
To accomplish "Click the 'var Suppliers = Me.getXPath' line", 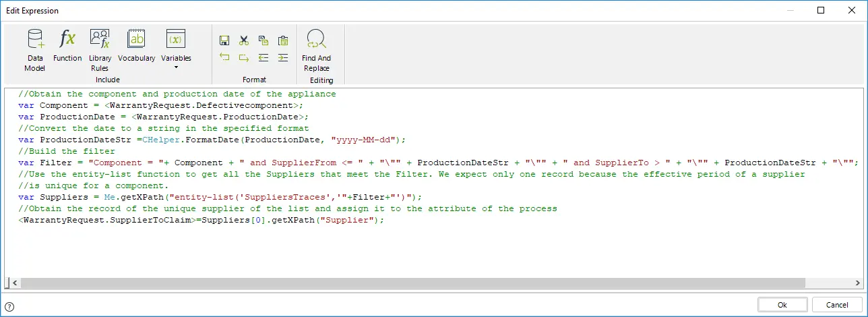I will 220,197.
